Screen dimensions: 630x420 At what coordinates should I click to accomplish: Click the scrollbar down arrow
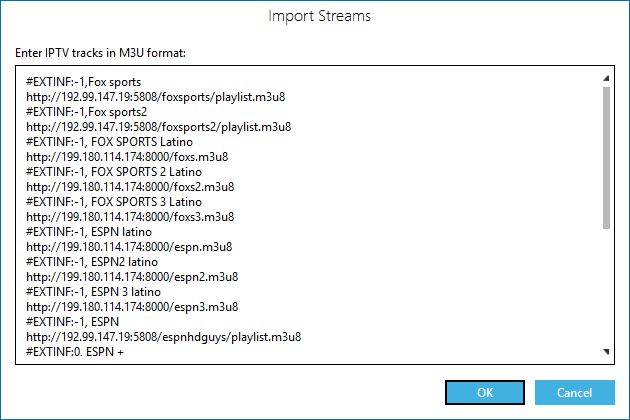tap(606, 352)
